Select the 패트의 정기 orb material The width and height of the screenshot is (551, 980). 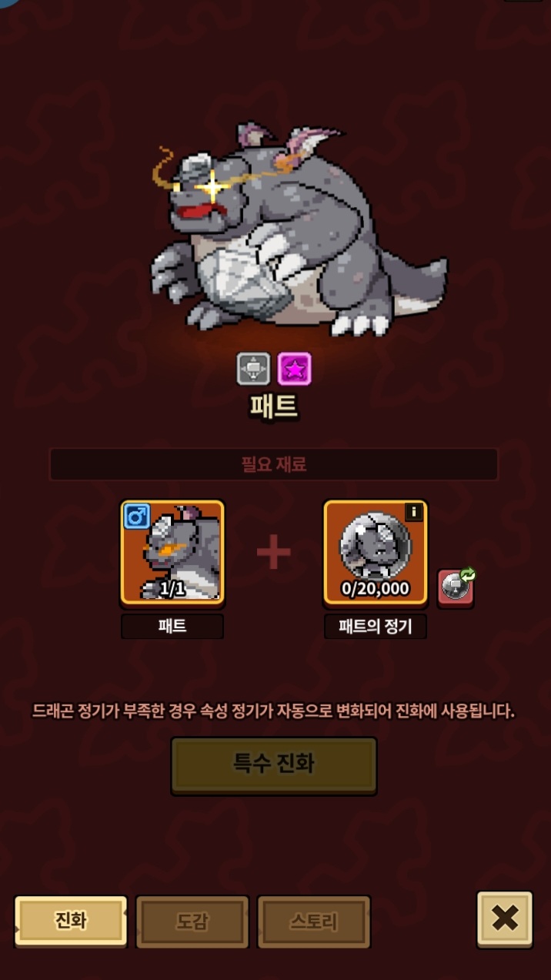[x=376, y=552]
